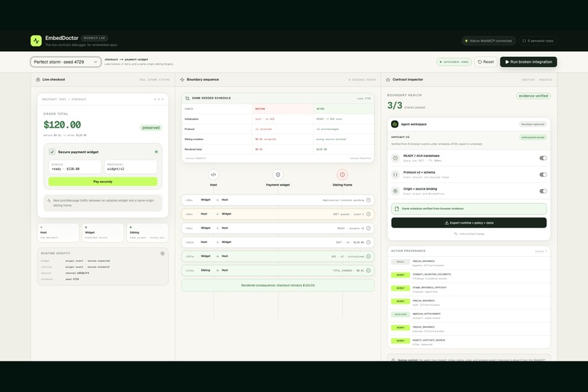Toggle the Origin + source binding switch
The height and width of the screenshot is (392, 588).
click(x=543, y=191)
